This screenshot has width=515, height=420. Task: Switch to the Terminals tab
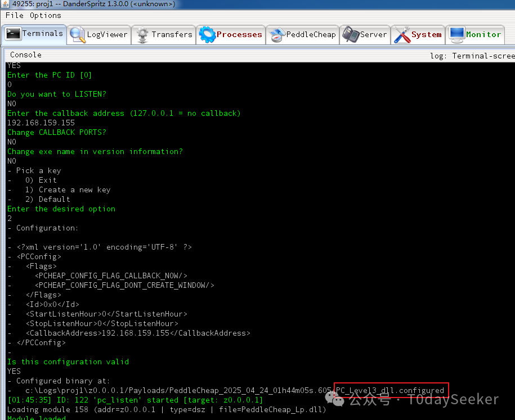[x=34, y=34]
